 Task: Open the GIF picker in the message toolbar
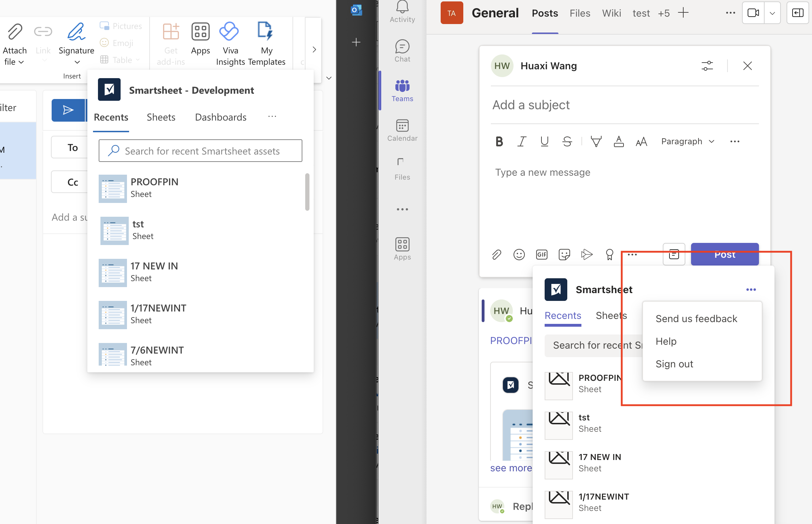tap(541, 254)
